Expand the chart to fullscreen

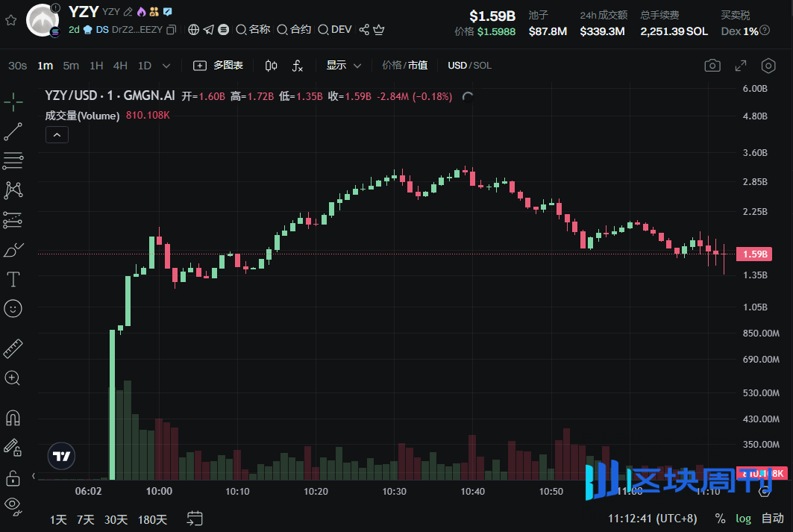741,66
